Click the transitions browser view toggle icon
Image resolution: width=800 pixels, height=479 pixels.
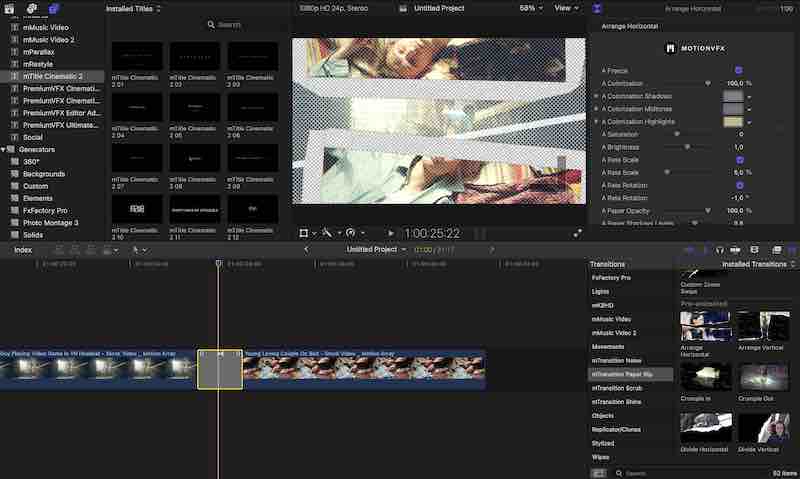pos(598,473)
